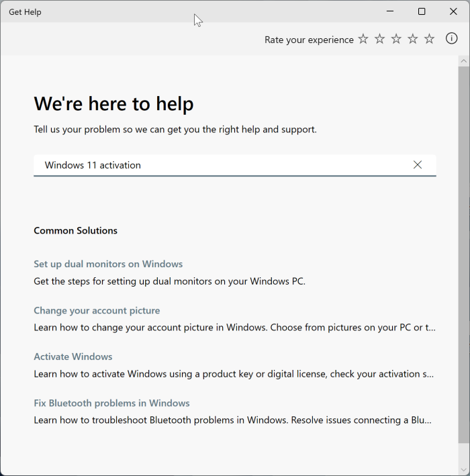This screenshot has height=476, width=470.
Task: Click the scrollbar up arrow
Action: click(x=464, y=61)
